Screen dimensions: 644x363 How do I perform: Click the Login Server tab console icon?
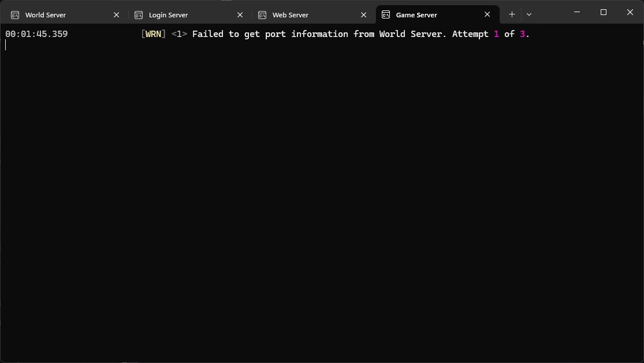[139, 15]
